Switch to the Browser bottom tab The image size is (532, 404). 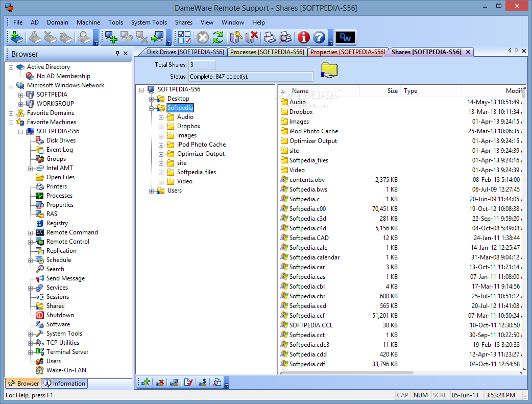point(23,383)
